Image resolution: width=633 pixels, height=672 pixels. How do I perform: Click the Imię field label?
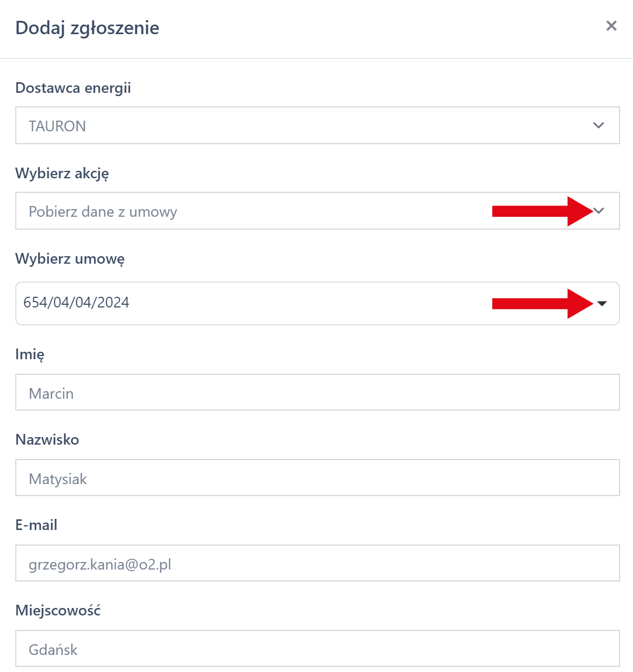pos(30,354)
